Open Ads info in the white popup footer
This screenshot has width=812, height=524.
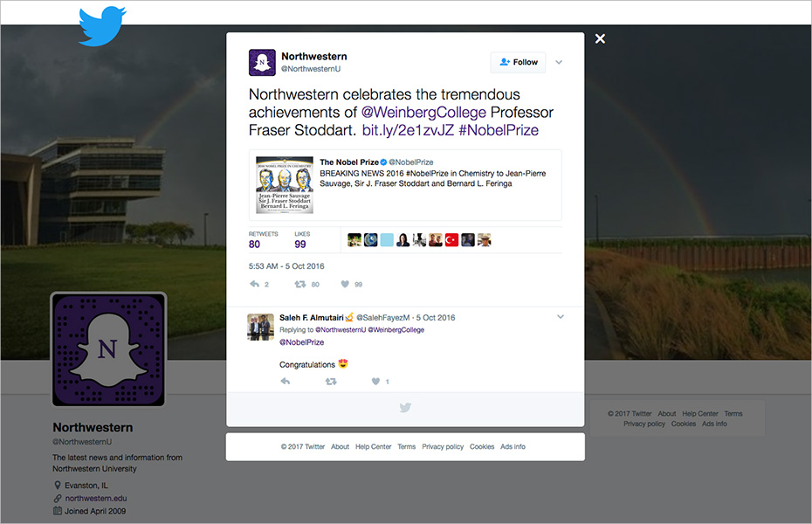pos(513,447)
